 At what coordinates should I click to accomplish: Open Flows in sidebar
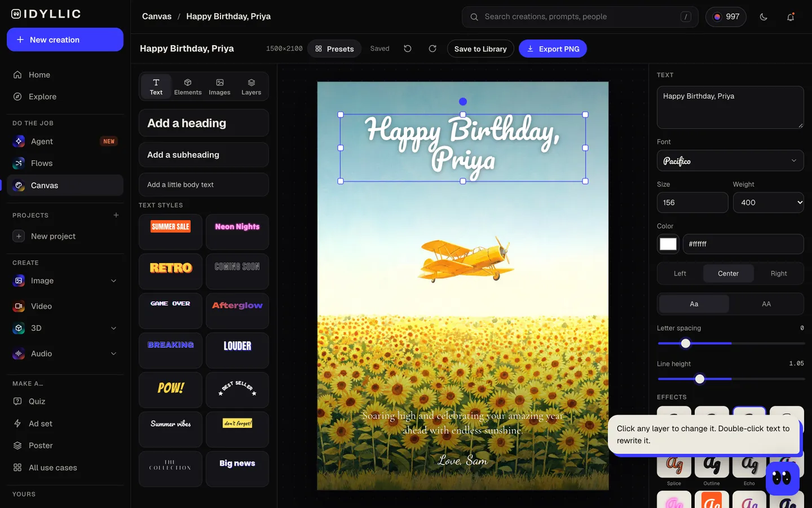65,163
